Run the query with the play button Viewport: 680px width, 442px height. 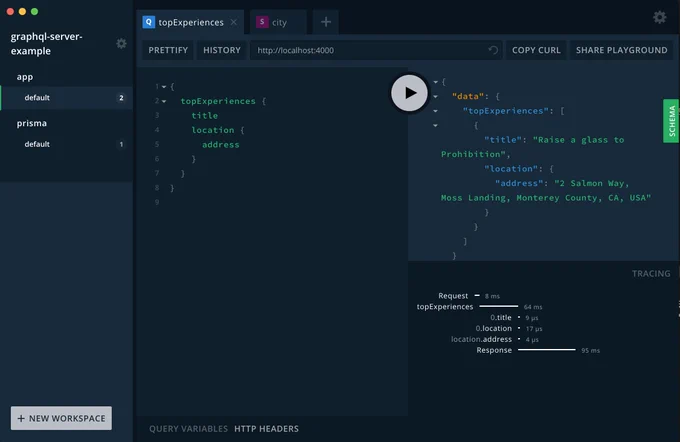click(x=409, y=93)
